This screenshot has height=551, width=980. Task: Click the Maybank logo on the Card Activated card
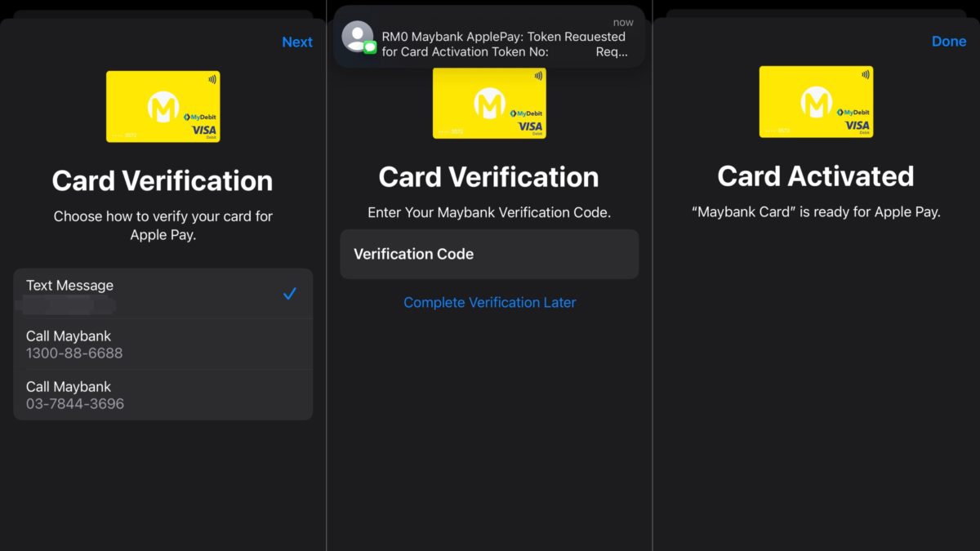(816, 102)
